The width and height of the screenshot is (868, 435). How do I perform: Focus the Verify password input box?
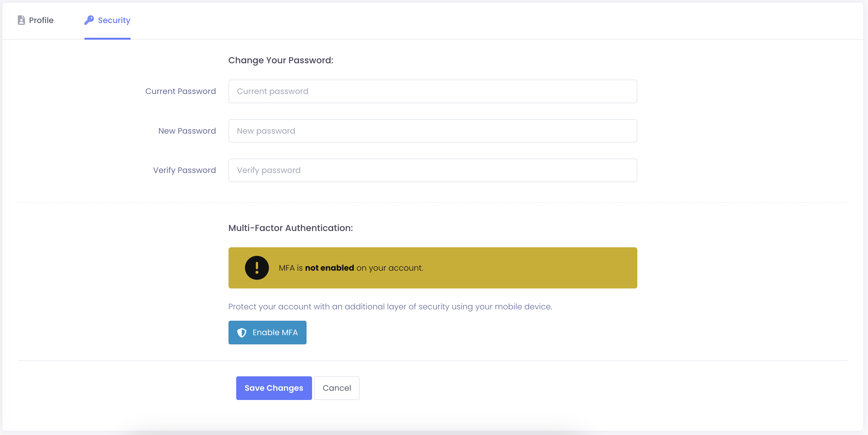tap(433, 170)
